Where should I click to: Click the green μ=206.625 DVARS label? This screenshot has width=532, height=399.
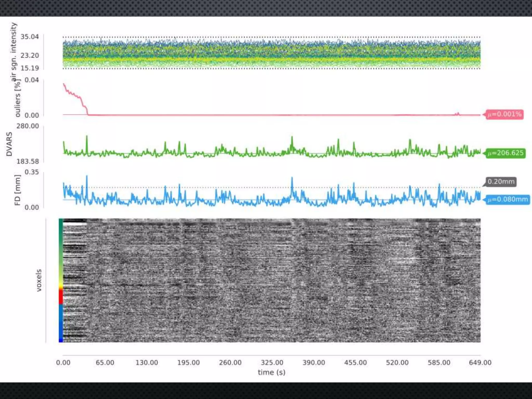pos(505,153)
